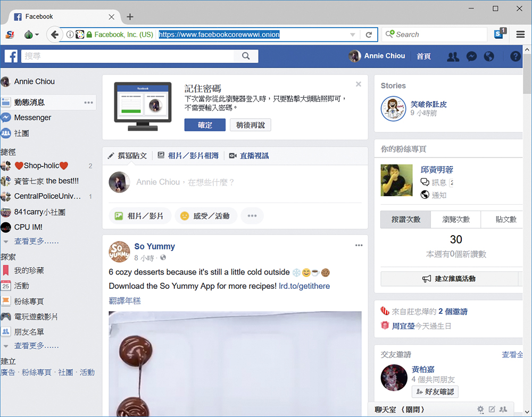Open the So Yummy post options menu
Image resolution: width=532 pixels, height=417 pixels.
[x=359, y=245]
